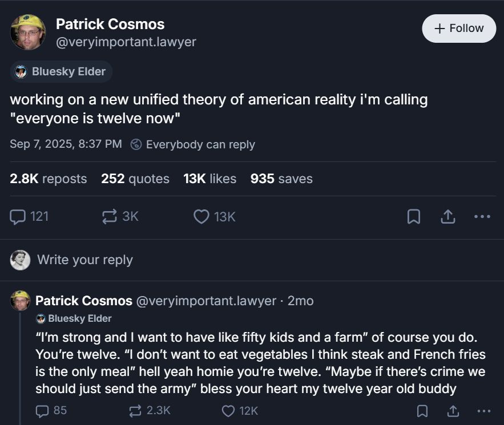504x425 pixels.
Task: Bookmark the main post
Action: (x=414, y=216)
